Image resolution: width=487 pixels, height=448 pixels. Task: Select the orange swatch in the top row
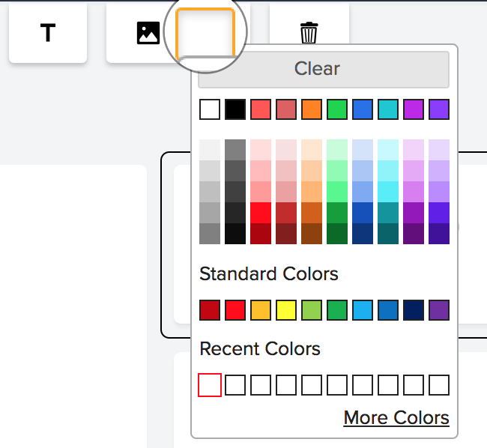click(312, 109)
